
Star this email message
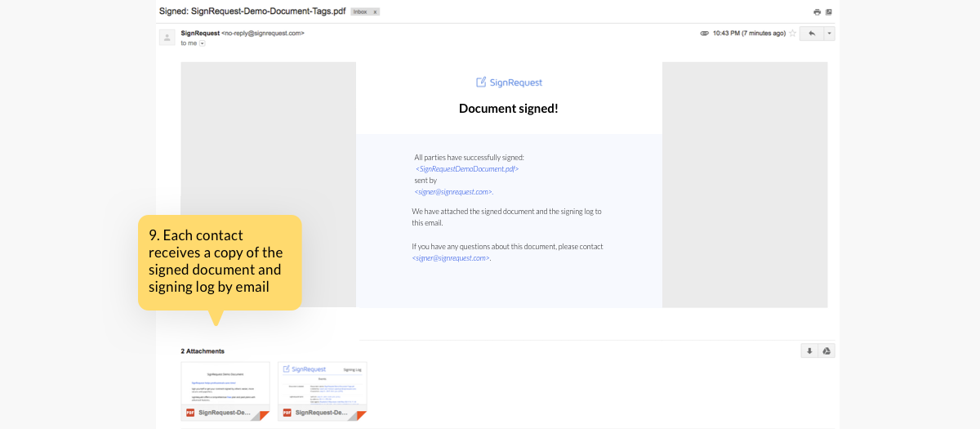(x=792, y=34)
